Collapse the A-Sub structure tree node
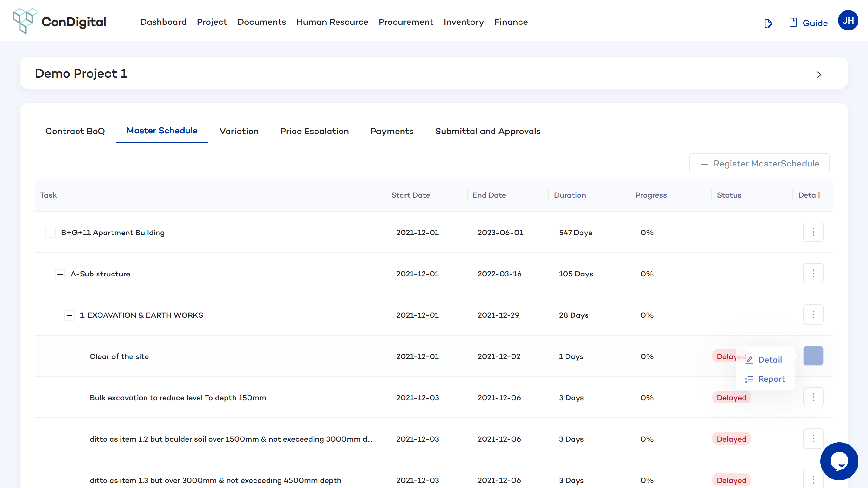This screenshot has height=488, width=868. [x=60, y=274]
